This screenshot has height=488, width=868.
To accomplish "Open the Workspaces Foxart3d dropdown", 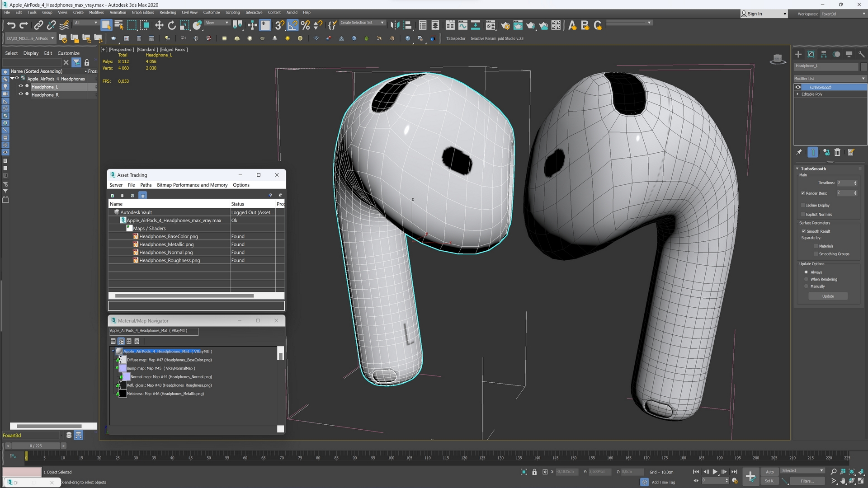I will click(x=843, y=14).
